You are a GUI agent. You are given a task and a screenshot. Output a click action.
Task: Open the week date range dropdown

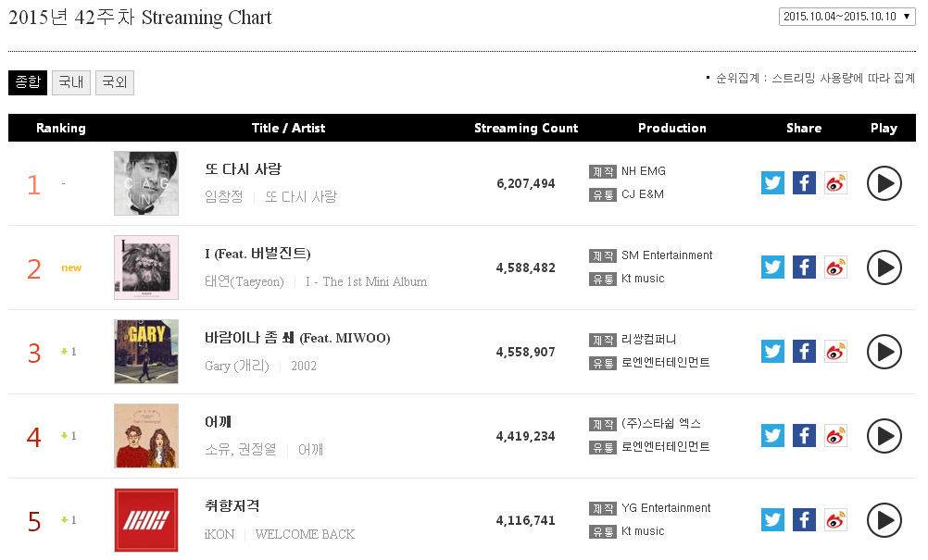846,17
